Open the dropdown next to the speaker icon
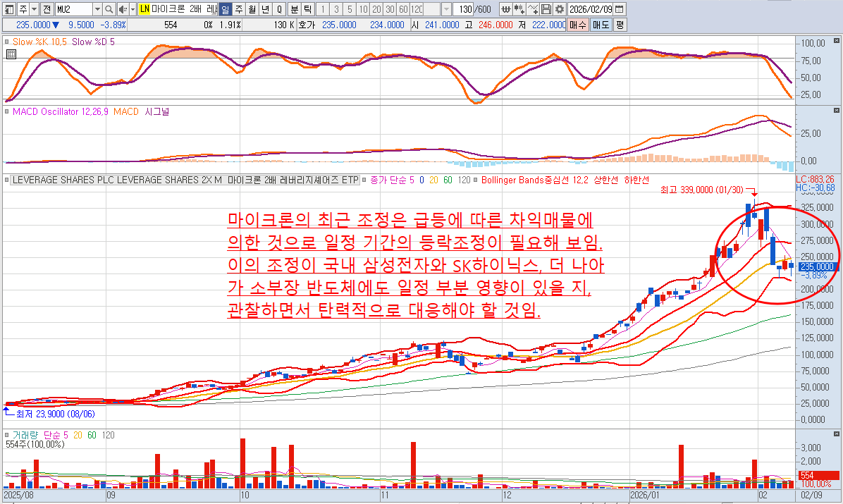This screenshot has height=504, width=843. click(x=133, y=9)
